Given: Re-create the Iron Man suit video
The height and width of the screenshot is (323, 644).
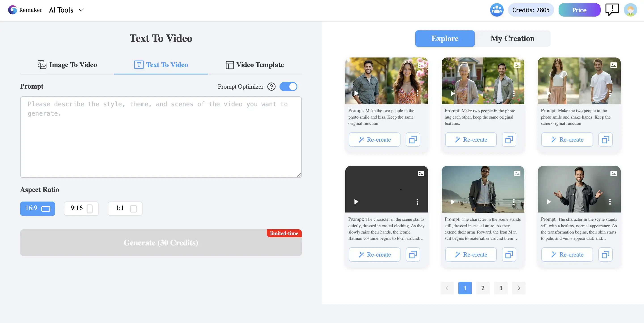Looking at the screenshot, I should (x=471, y=255).
